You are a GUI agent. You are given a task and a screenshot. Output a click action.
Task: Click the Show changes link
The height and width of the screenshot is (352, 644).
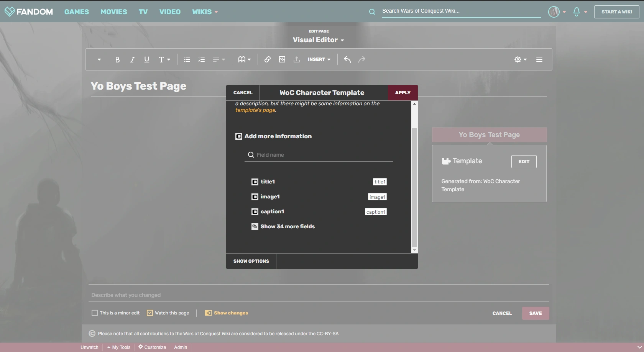click(227, 313)
